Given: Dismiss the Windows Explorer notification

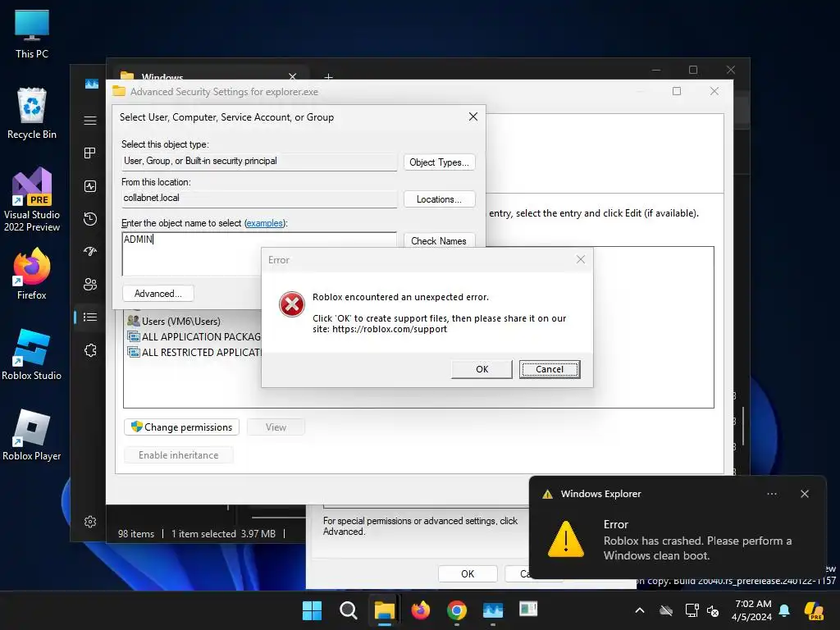Looking at the screenshot, I should pyautogui.click(x=805, y=494).
